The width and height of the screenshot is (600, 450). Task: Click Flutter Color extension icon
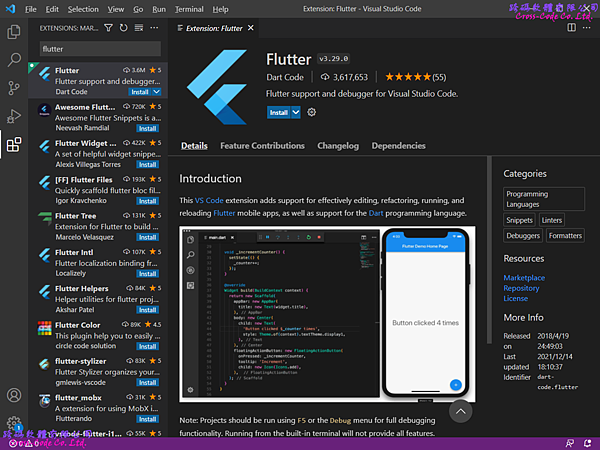44,329
